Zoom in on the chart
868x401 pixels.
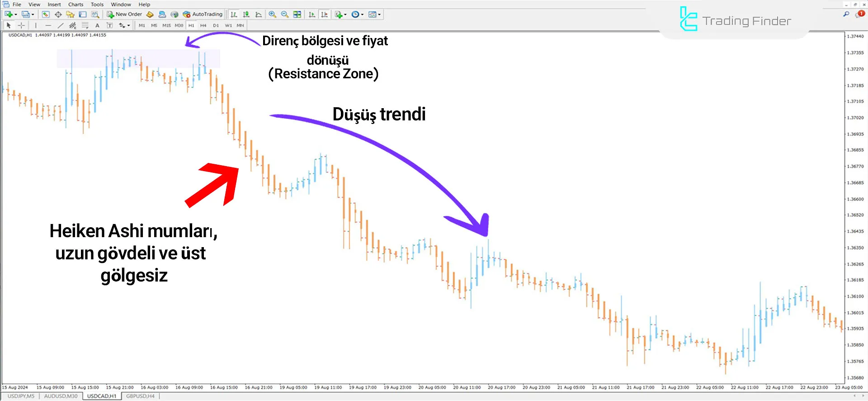273,14
